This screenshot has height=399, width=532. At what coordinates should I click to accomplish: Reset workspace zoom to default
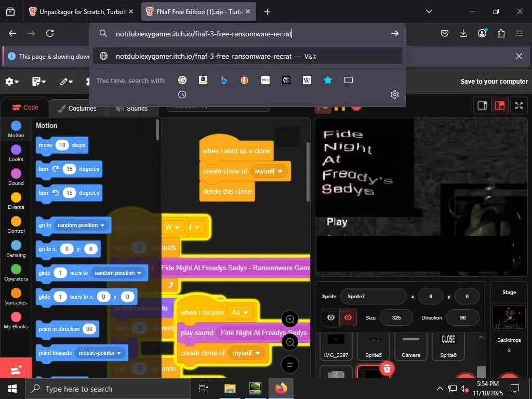coord(290,365)
